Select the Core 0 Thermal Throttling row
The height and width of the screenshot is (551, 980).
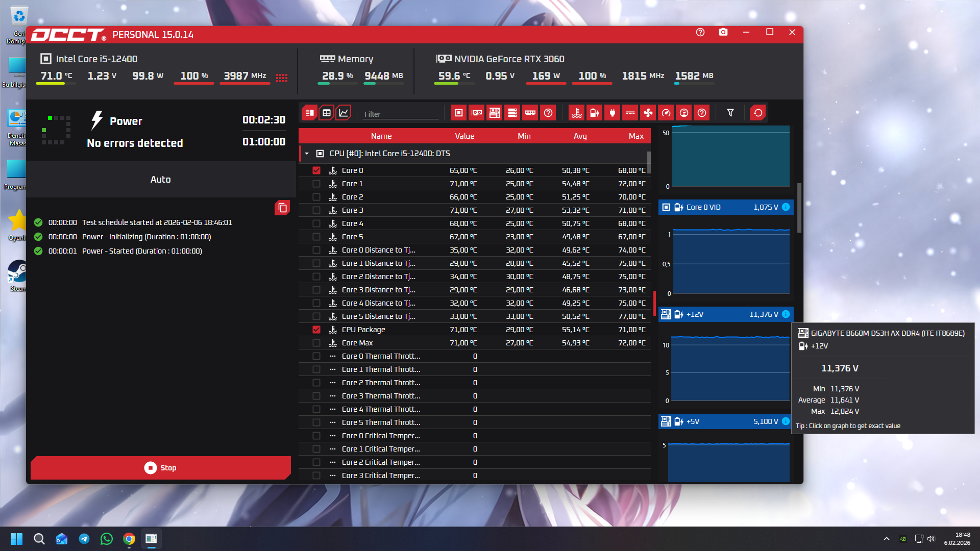point(475,356)
